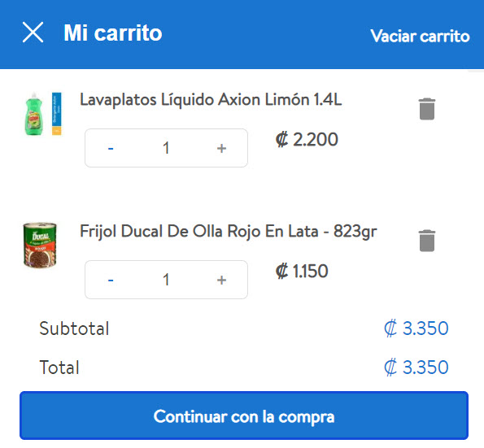
Task: Delete Lavaplatos Axion Limón from cart
Action: point(427,109)
